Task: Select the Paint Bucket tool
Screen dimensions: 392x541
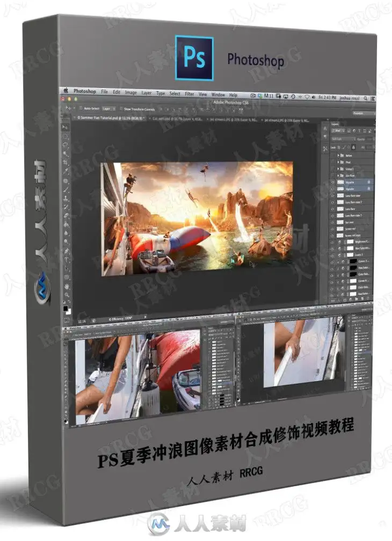Action: (65, 224)
